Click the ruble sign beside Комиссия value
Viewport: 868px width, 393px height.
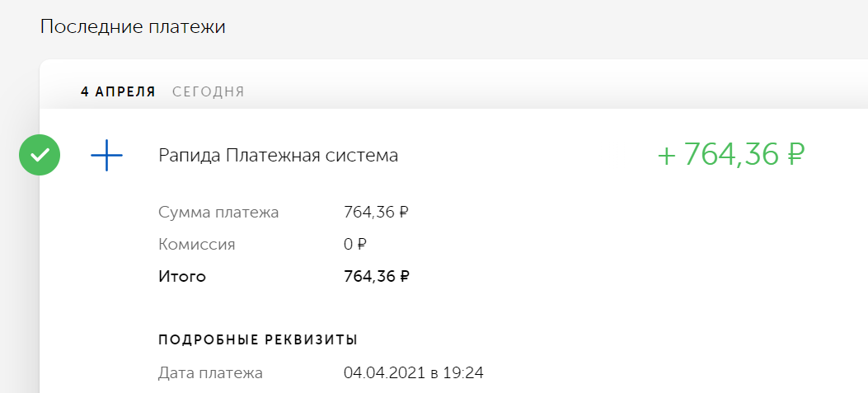(362, 244)
